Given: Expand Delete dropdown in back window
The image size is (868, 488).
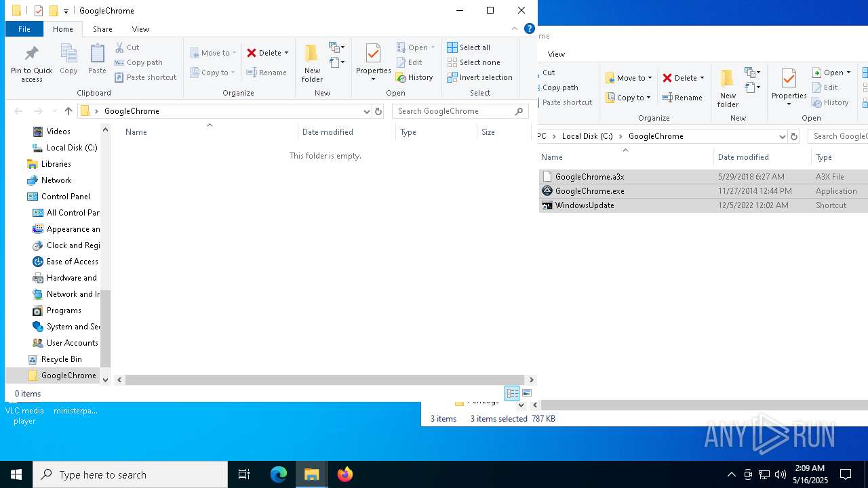Looking at the screenshot, I should click(x=702, y=78).
